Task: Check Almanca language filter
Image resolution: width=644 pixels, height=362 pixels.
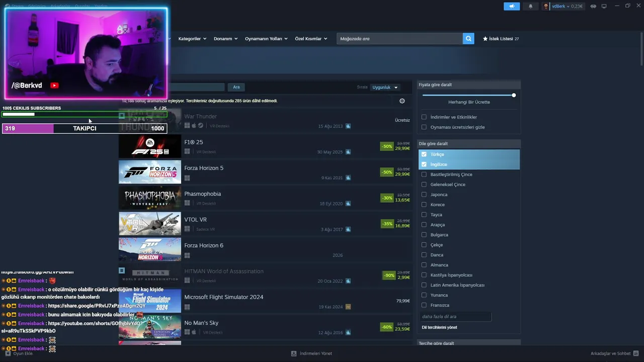Action: pos(424,265)
